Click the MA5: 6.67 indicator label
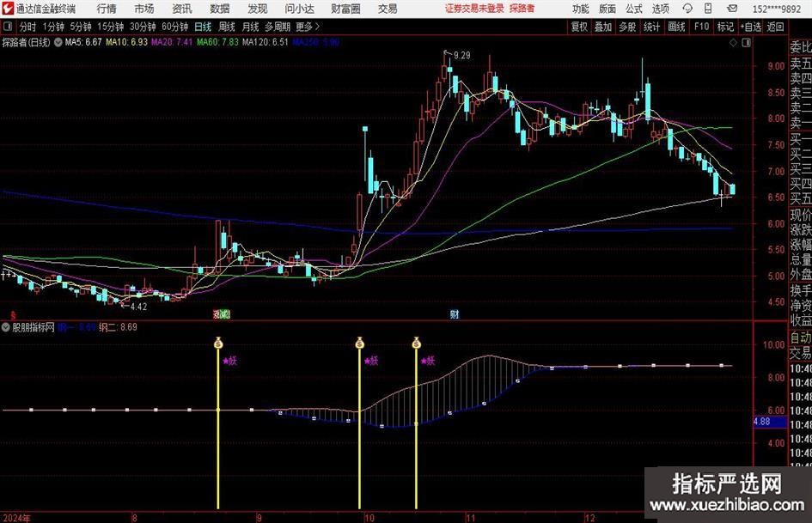Image resolution: width=812 pixels, height=523 pixels. click(83, 42)
